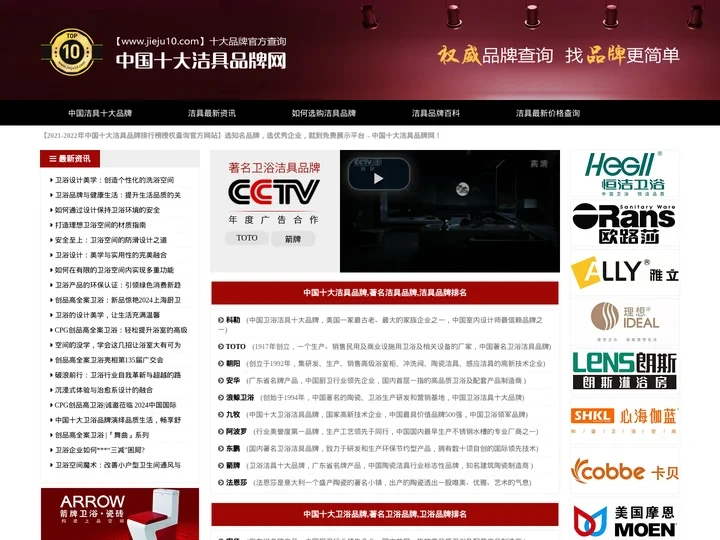Viewport: 720px width, 540px height.
Task: Select the 箭牌 brand button
Action: [x=292, y=239]
